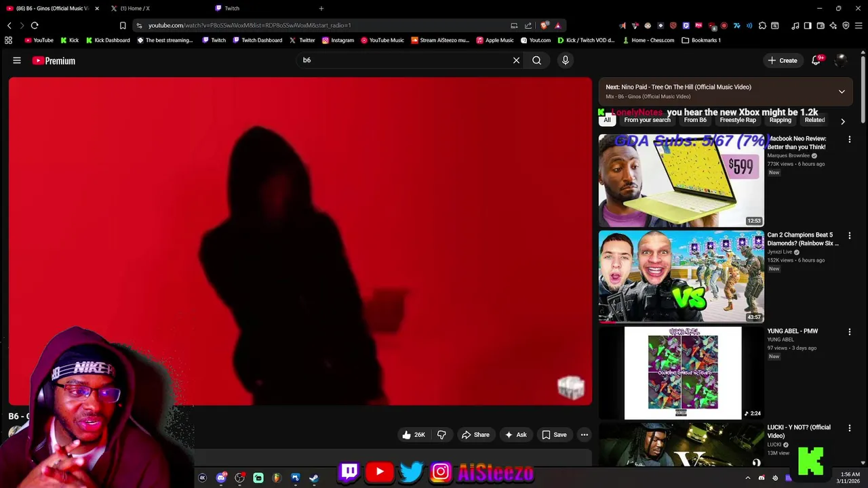Open the Create dropdown button
The width and height of the screenshot is (868, 488).
click(783, 60)
